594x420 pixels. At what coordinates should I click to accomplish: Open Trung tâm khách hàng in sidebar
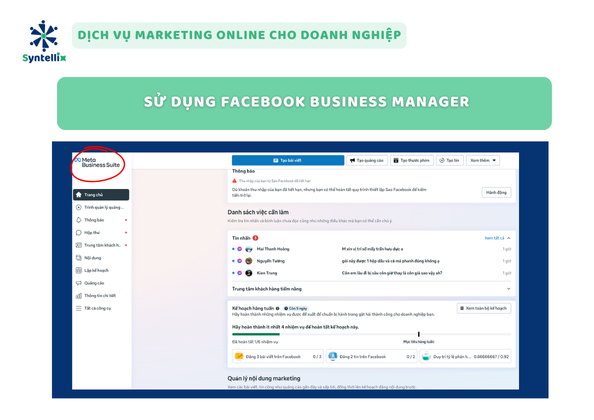[101, 245]
